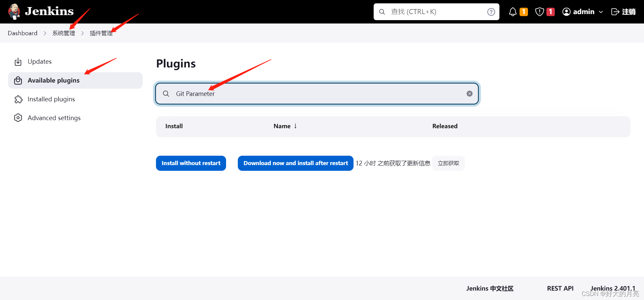Click the Jenkins butler logo
The width and height of the screenshot is (644, 300).
click(x=14, y=12)
